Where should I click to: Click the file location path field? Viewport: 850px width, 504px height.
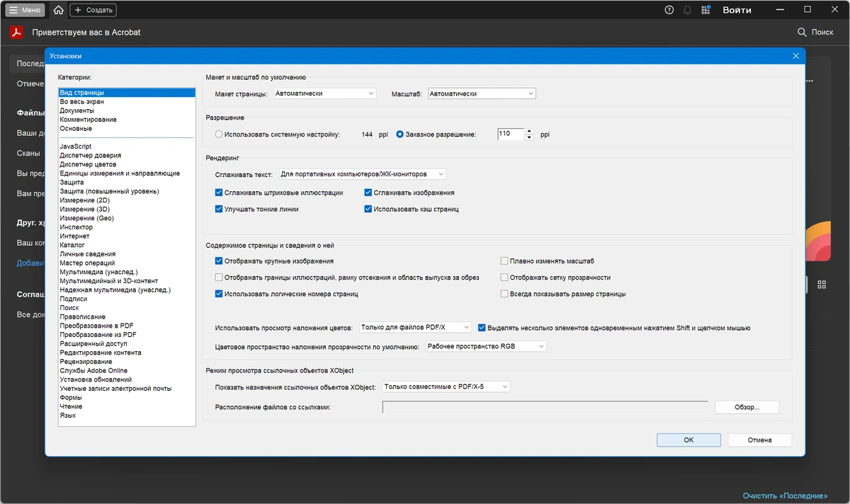click(x=545, y=407)
